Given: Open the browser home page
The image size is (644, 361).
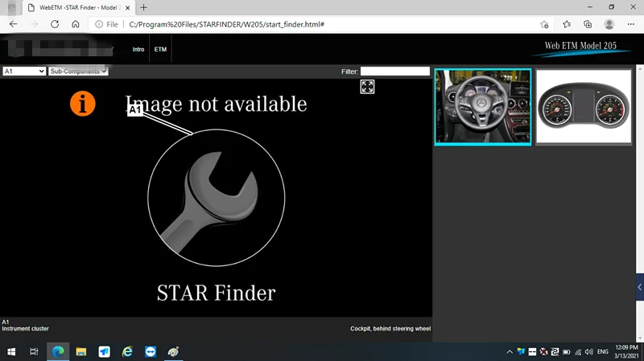Looking at the screenshot, I should 76,24.
